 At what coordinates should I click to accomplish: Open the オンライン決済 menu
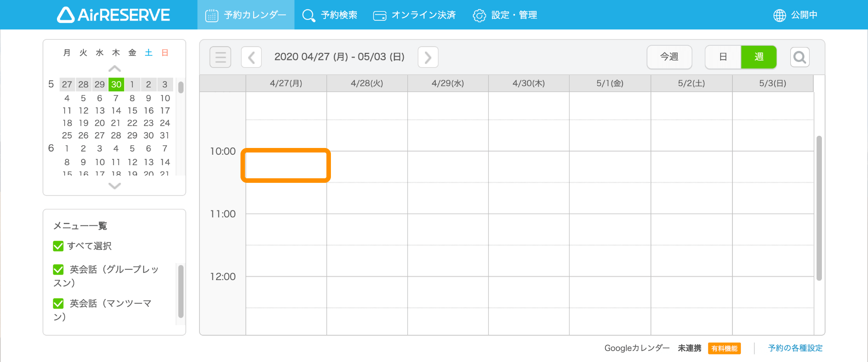(415, 15)
